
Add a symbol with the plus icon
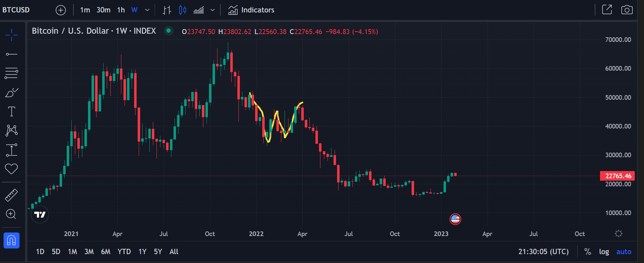point(61,10)
